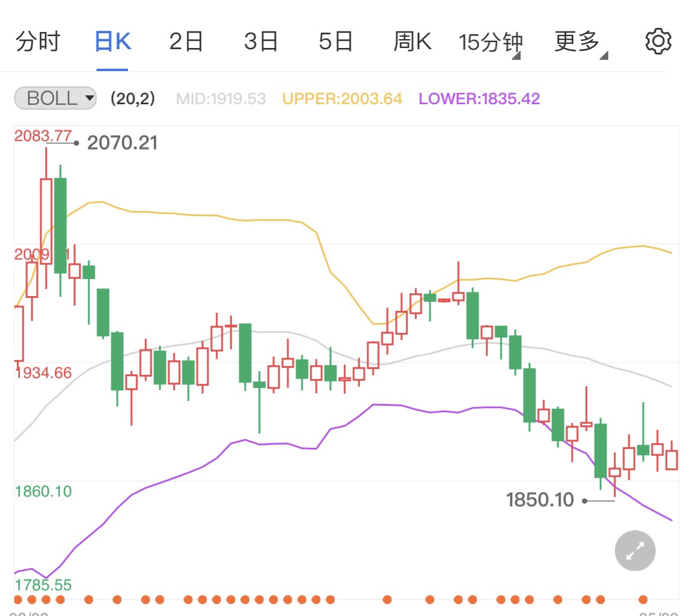Open the BOLL indicator dropdown
693x616 pixels.
point(55,98)
